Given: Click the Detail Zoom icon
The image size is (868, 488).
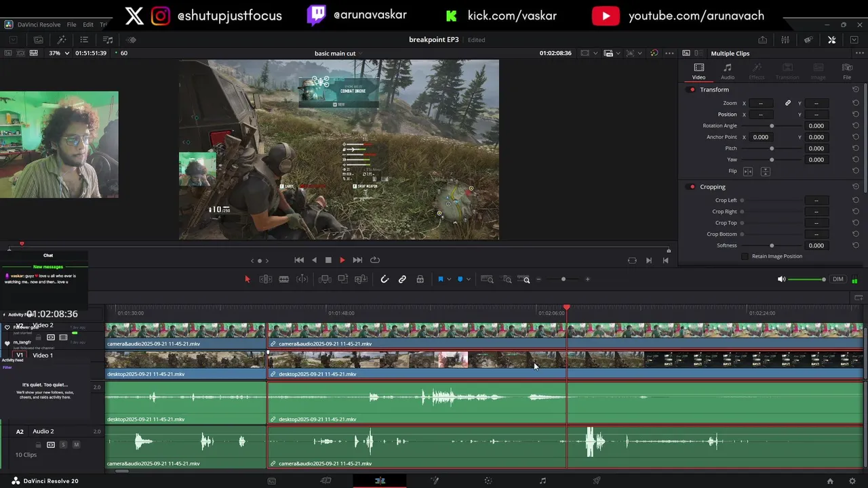Looking at the screenshot, I should tap(507, 279).
